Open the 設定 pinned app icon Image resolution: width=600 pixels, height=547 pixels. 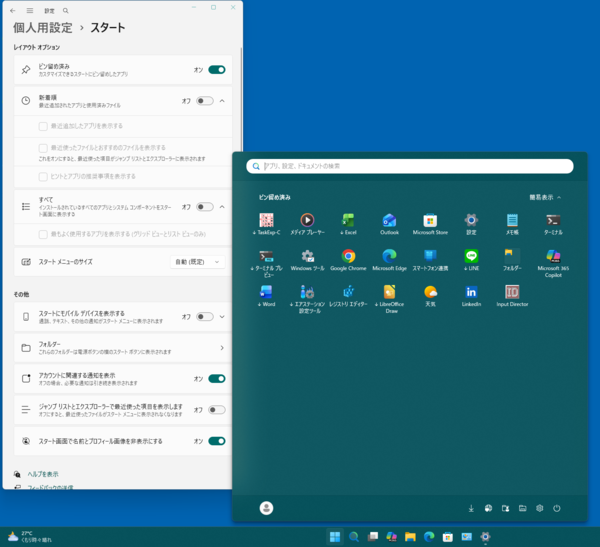[471, 224]
